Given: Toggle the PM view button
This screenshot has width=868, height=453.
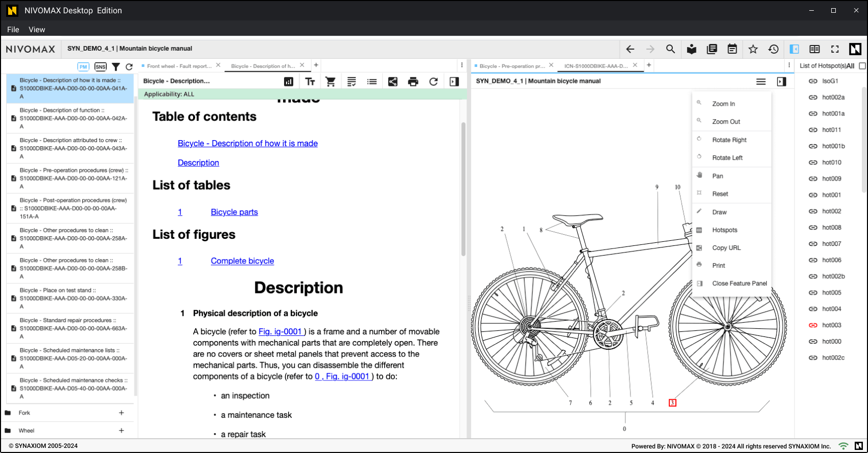Looking at the screenshot, I should 83,66.
